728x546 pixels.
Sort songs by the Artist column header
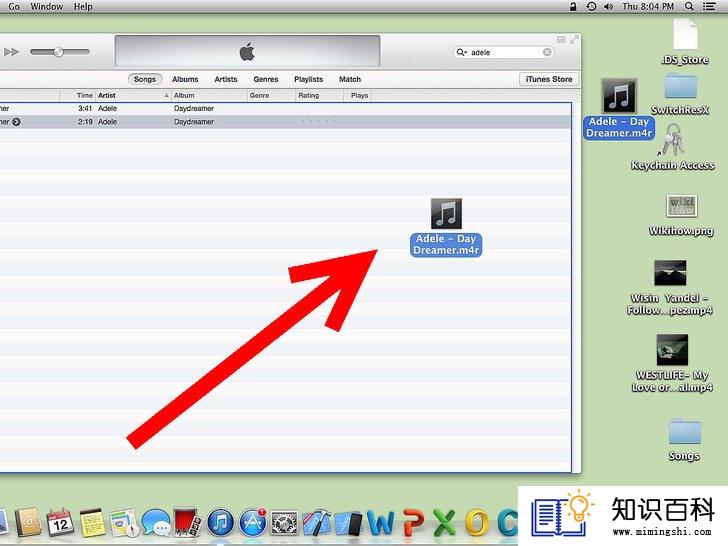point(132,95)
